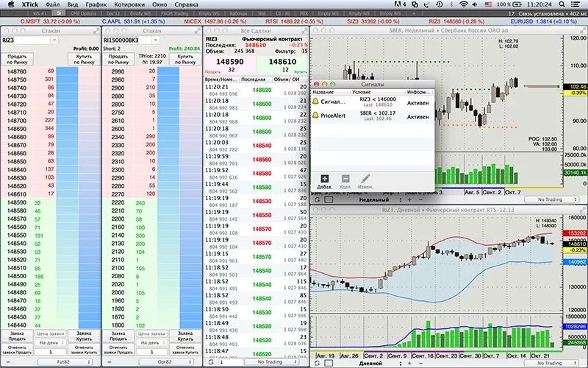Open the Справка menu

coord(187,4)
